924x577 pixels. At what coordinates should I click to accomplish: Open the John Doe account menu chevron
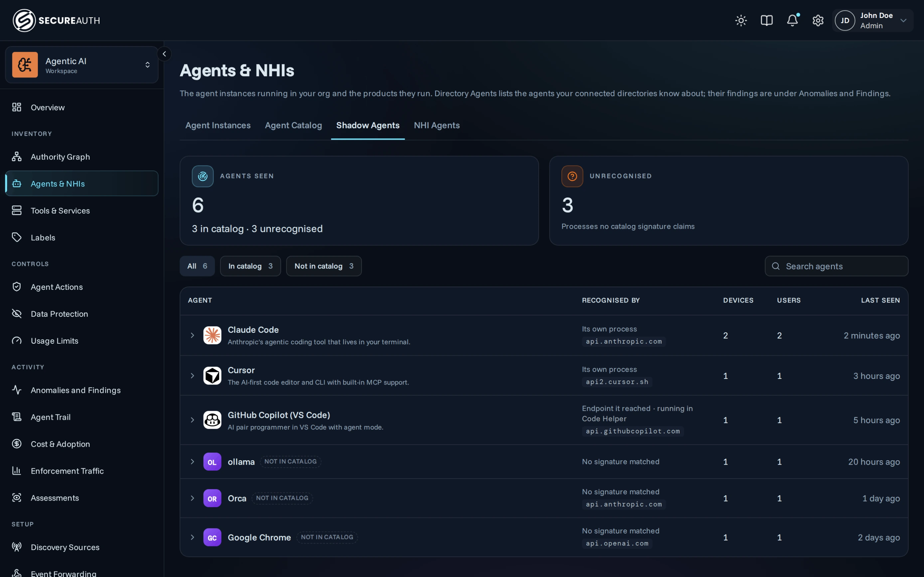point(903,20)
